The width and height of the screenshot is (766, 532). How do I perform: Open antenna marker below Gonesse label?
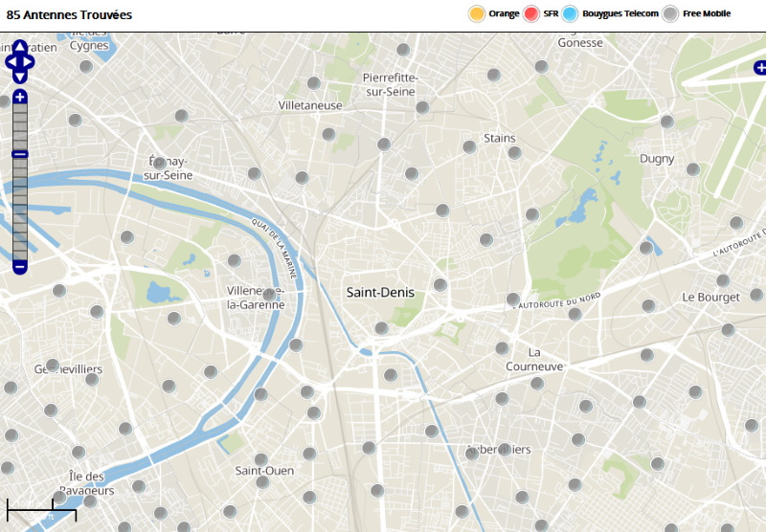[541, 66]
